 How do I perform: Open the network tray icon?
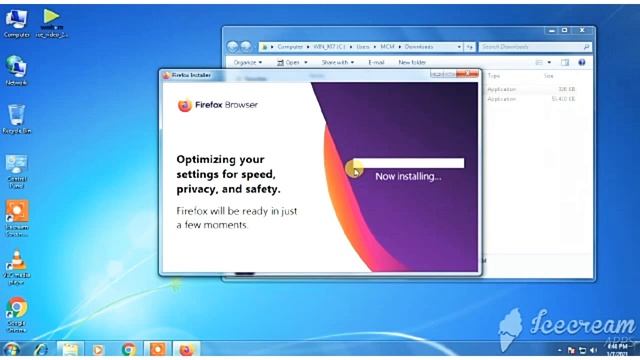[582, 351]
